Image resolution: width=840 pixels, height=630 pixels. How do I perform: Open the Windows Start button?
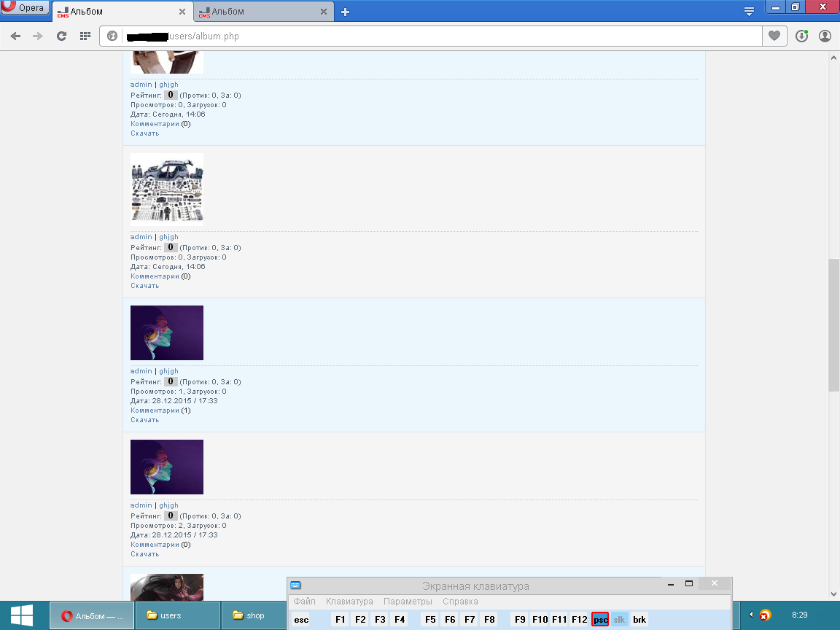click(21, 615)
